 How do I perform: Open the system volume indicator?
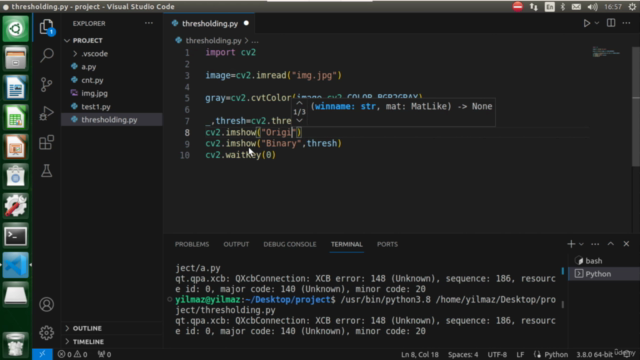[x=592, y=7]
